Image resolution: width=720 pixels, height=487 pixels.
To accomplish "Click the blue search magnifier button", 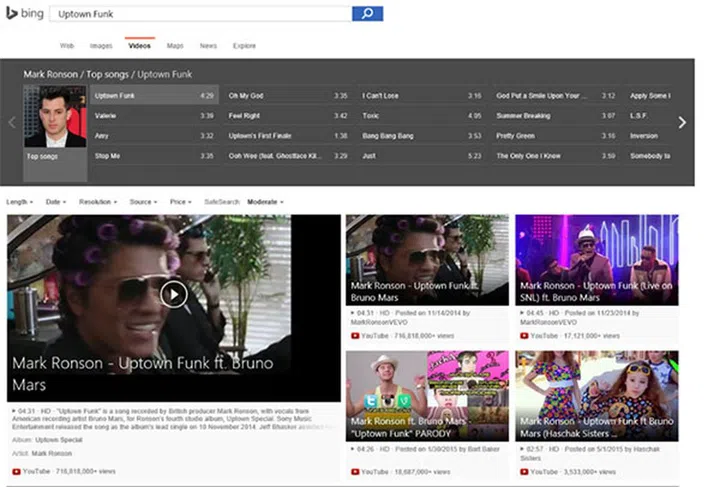I will click(367, 14).
